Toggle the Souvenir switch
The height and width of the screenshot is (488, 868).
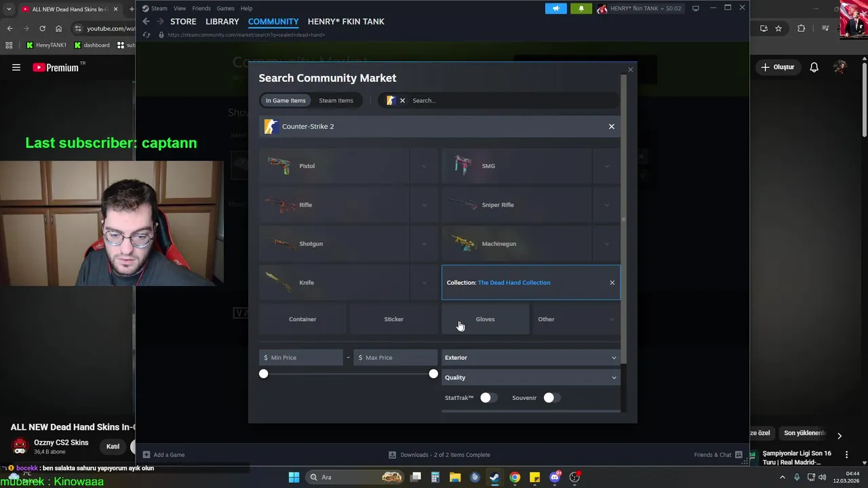click(x=551, y=398)
